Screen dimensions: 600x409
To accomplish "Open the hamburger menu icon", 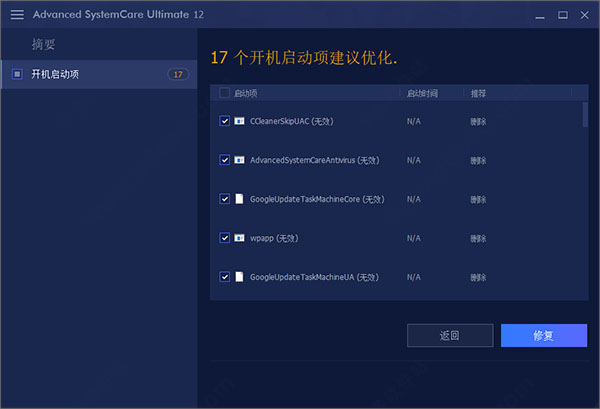I will pos(17,15).
